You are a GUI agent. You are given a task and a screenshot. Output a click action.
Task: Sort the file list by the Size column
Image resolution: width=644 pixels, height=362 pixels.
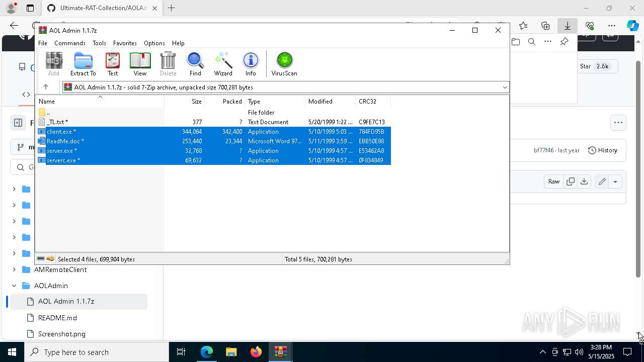coord(184,101)
